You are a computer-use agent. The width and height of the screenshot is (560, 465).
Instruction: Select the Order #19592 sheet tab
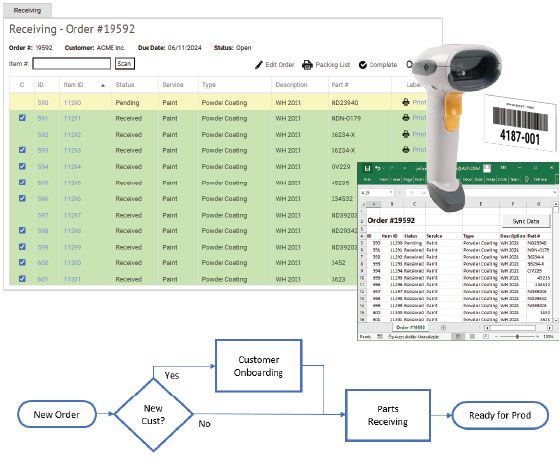pyautogui.click(x=410, y=328)
